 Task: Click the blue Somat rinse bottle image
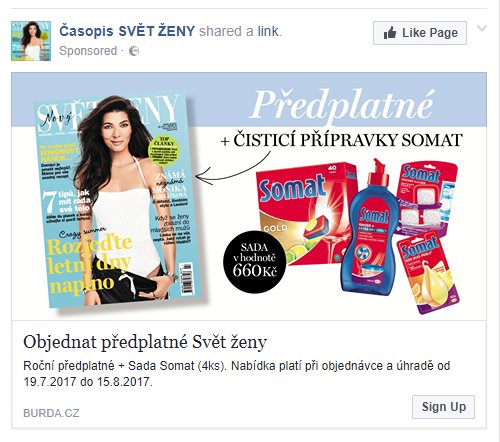click(x=371, y=229)
